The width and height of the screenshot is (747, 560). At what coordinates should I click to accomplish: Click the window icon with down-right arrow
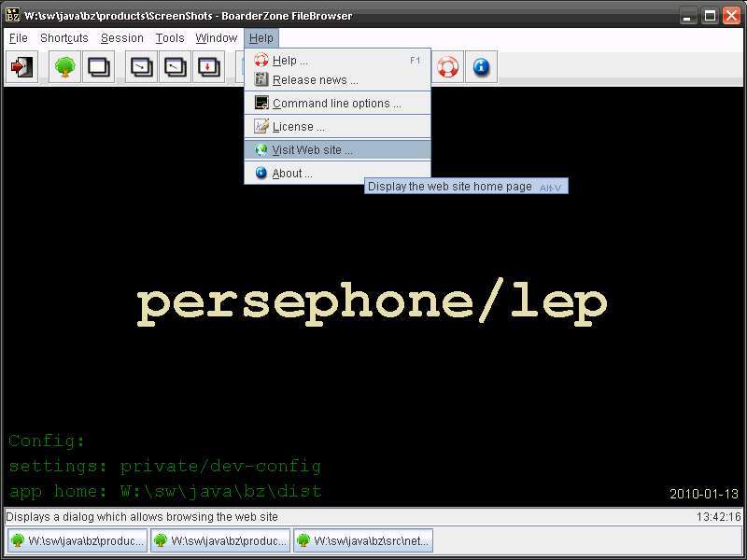pos(142,67)
